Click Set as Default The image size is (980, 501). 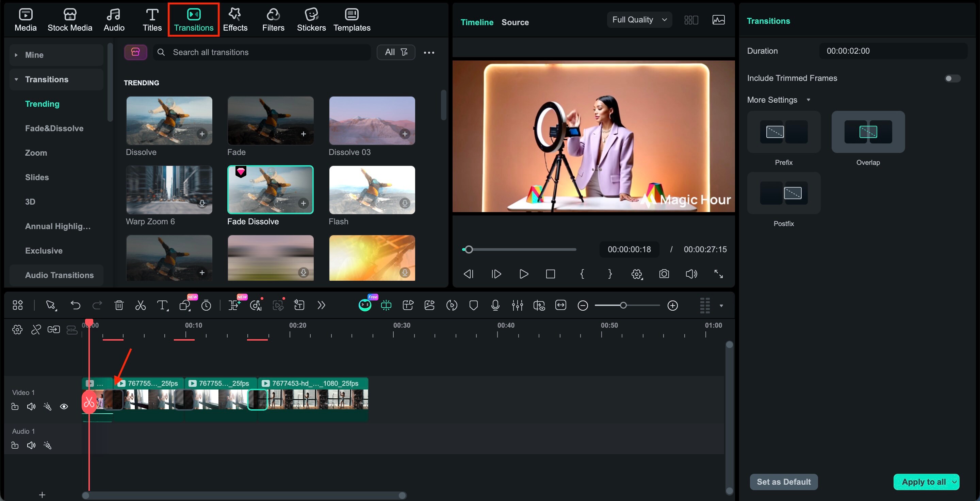[783, 482]
